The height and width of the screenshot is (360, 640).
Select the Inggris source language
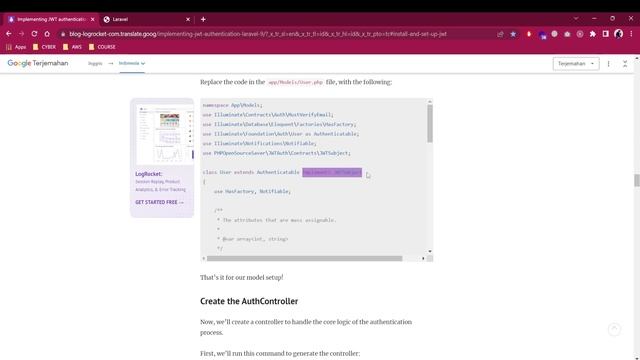[95, 64]
